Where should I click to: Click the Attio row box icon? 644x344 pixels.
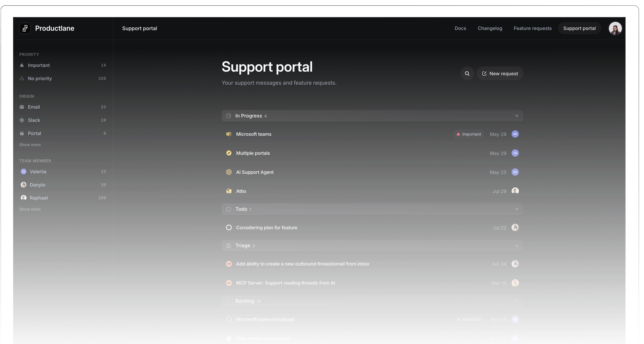click(229, 191)
